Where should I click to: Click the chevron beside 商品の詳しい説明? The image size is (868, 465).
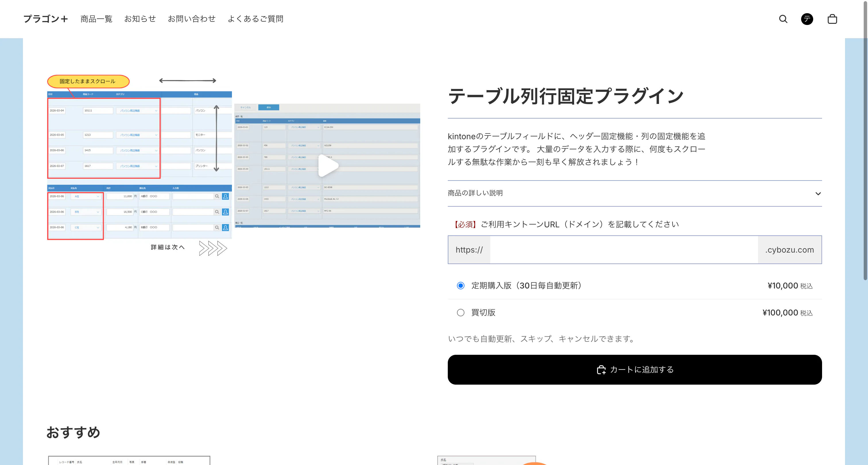tap(818, 193)
